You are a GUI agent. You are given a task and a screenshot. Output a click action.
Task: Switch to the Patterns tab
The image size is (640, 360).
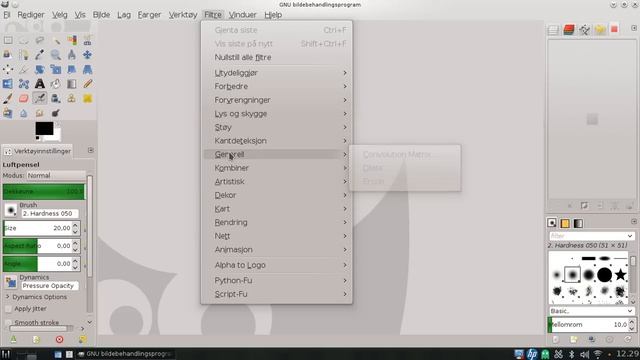[565, 223]
